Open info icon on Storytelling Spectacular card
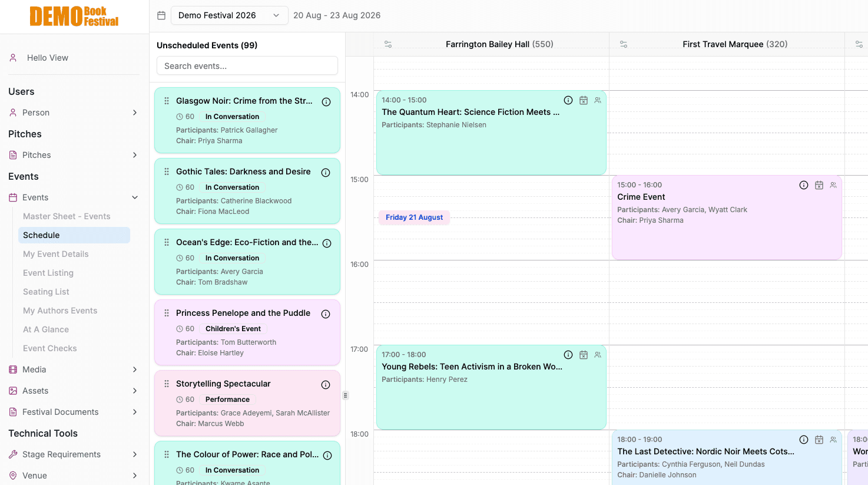Image resolution: width=868 pixels, height=485 pixels. tap(326, 384)
